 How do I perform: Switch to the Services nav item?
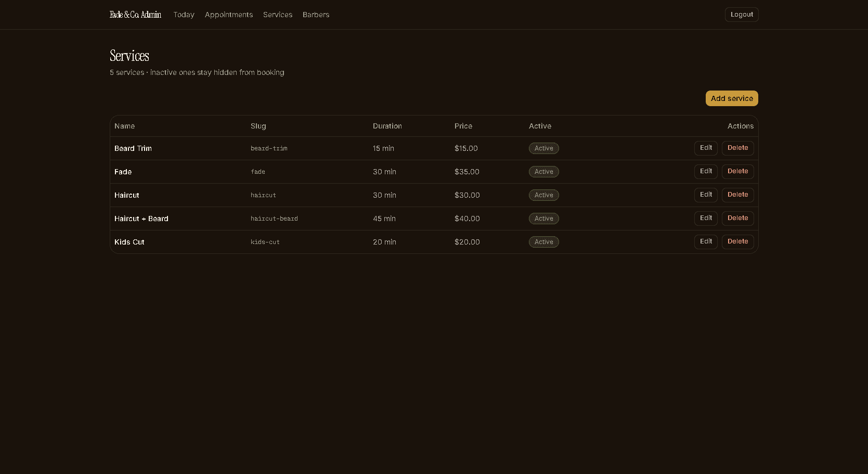click(278, 15)
